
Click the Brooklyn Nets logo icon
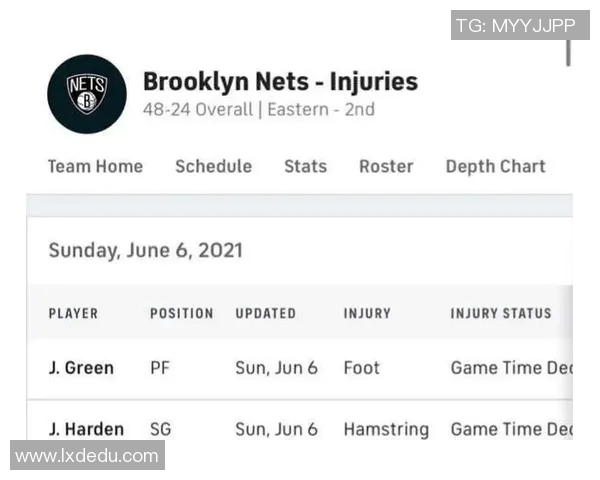click(x=87, y=94)
